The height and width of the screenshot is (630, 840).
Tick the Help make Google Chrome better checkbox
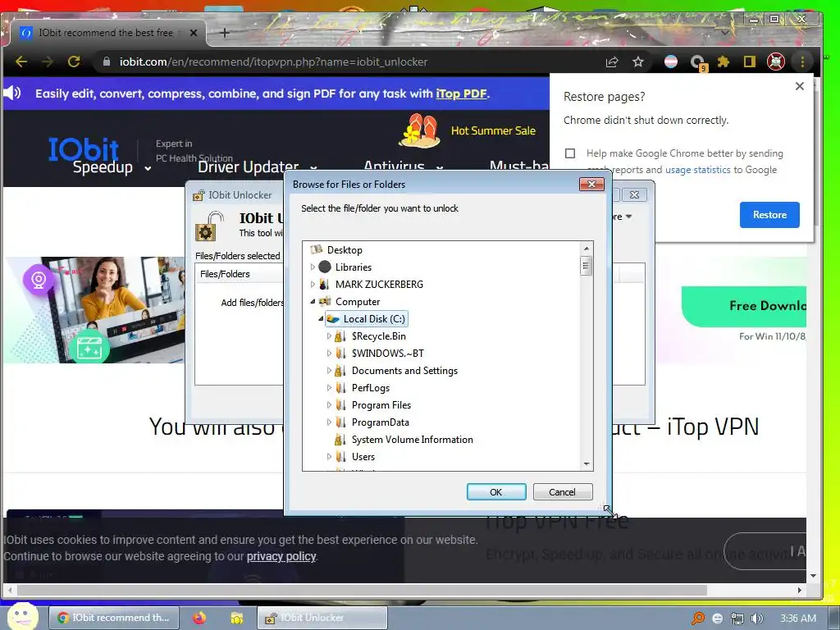click(x=570, y=153)
